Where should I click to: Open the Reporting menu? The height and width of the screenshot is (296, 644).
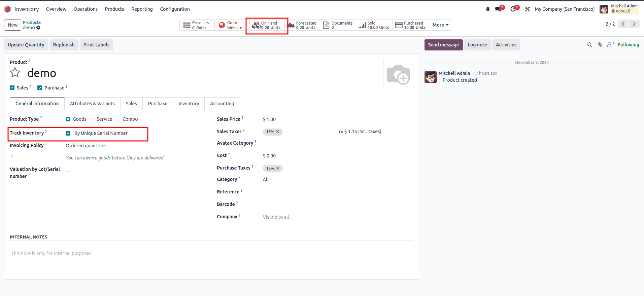coord(142,9)
